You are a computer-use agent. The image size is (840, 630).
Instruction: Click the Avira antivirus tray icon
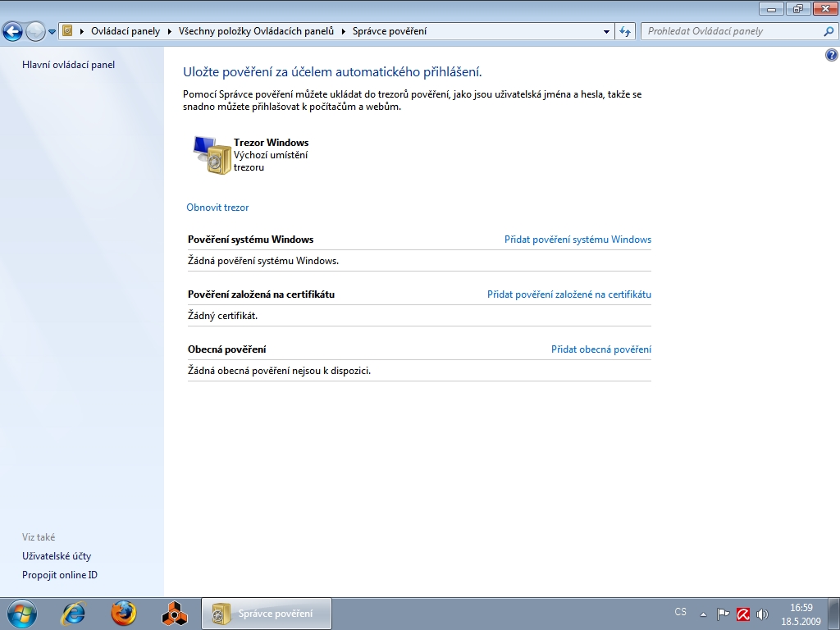pyautogui.click(x=743, y=614)
